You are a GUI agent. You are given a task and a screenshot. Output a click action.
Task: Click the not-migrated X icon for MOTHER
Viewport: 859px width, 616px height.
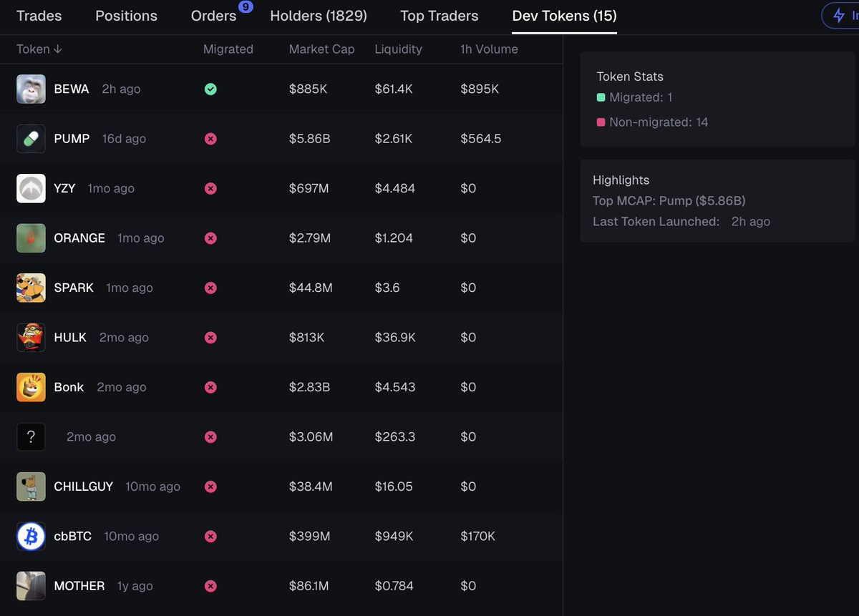pyautogui.click(x=210, y=587)
